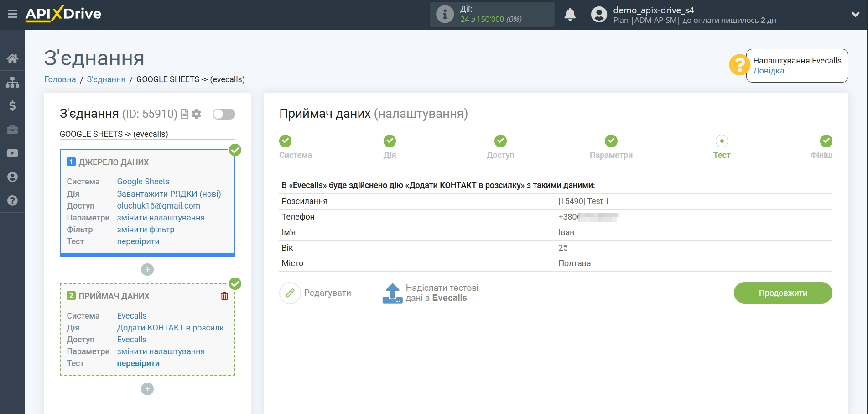Click the Редагувати edit button
868x414 pixels.
pyautogui.click(x=316, y=293)
